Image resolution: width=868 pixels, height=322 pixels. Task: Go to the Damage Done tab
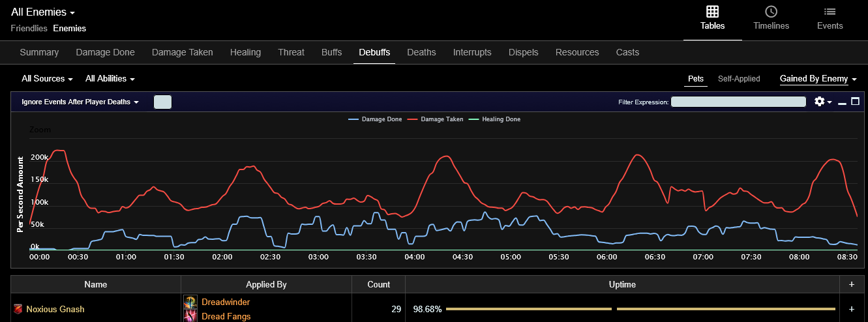105,52
